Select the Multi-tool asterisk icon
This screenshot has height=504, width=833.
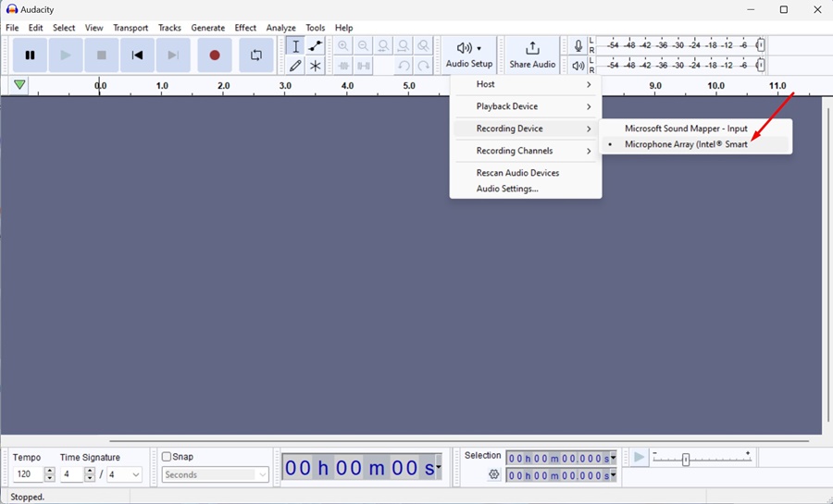click(x=316, y=66)
